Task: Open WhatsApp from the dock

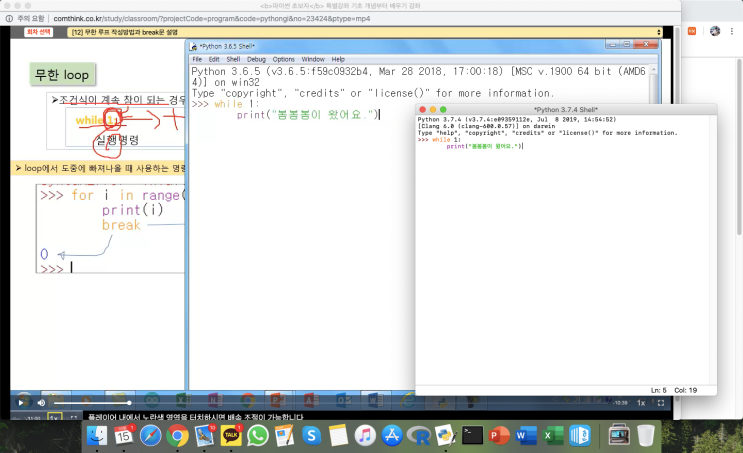Action: (258, 435)
